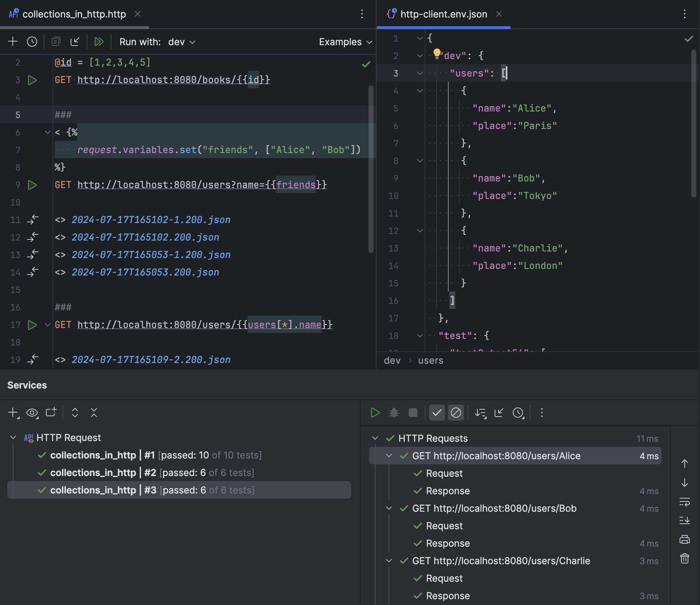Open the Examples dropdown

click(x=345, y=42)
